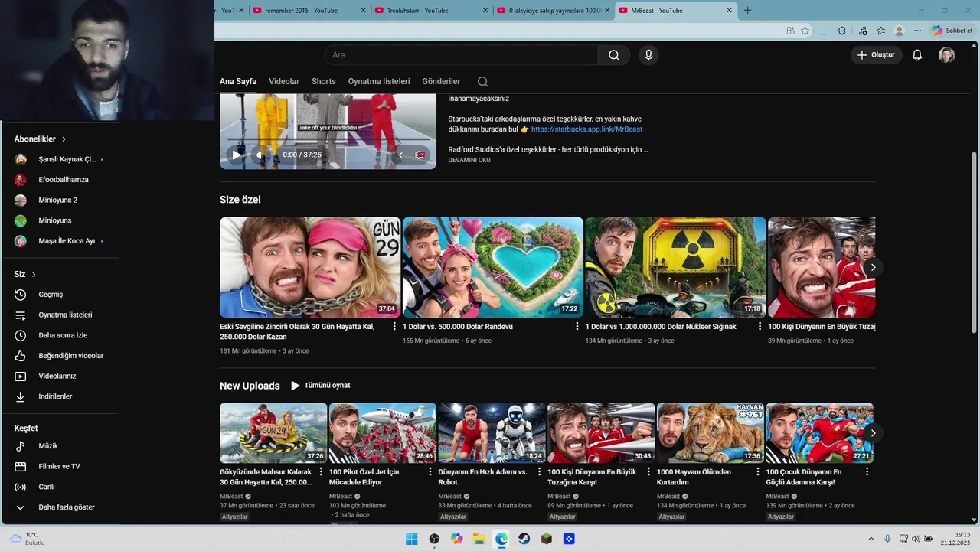Show hidden system tray icons chevron

pos(871,539)
